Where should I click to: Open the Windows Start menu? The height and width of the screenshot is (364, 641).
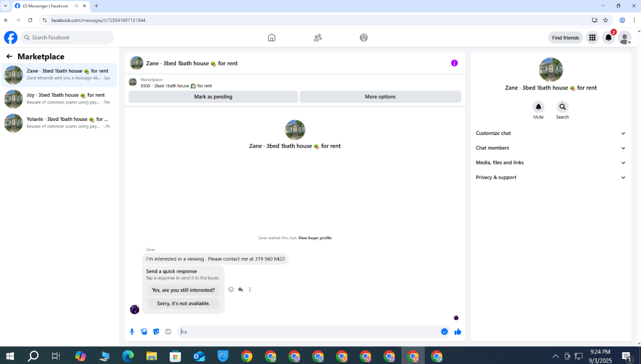[x=10, y=356]
